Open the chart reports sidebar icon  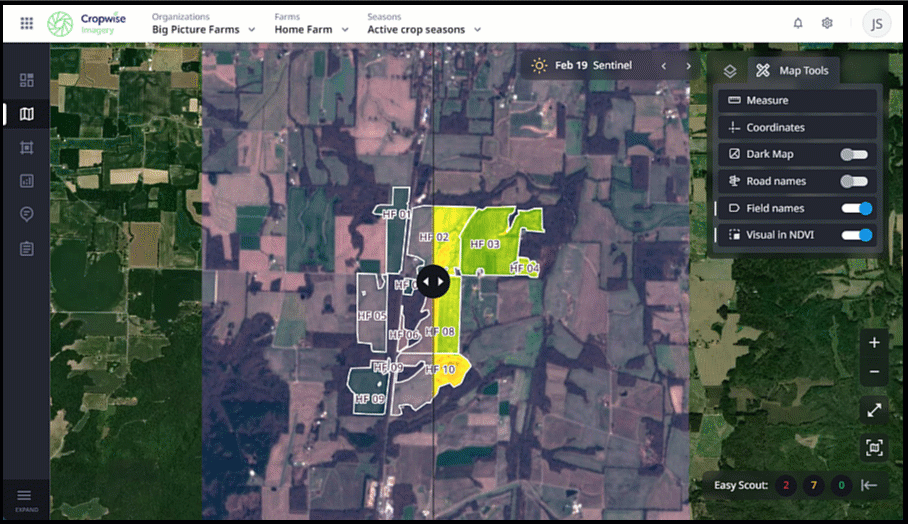[x=26, y=181]
